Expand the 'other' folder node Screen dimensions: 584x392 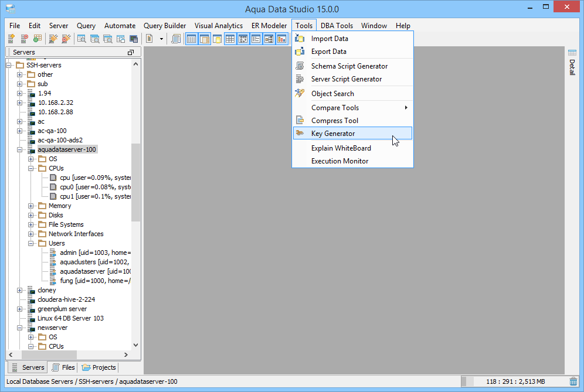20,74
